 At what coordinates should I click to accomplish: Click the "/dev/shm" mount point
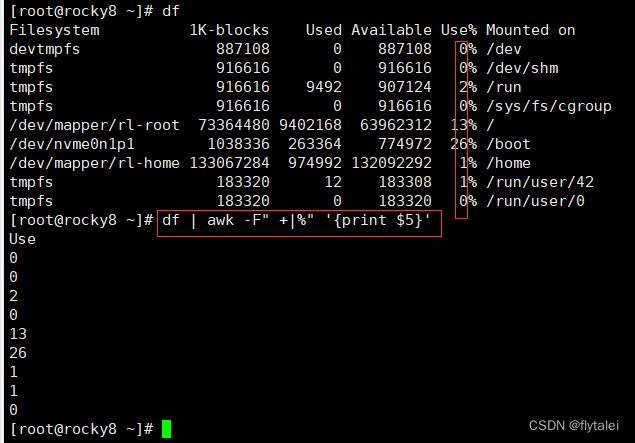click(x=522, y=68)
